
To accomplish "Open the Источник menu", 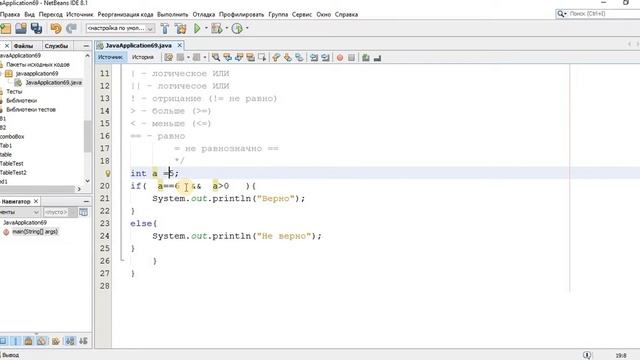I will [x=80, y=14].
